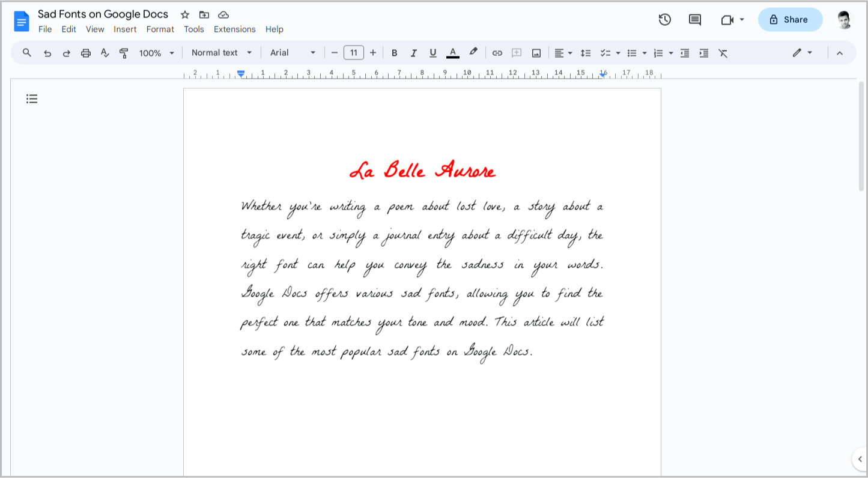Activate the paint format tool

pos(124,53)
